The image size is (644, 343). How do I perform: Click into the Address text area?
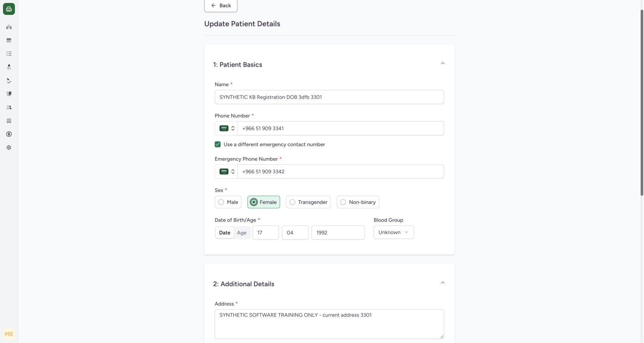[x=329, y=324]
